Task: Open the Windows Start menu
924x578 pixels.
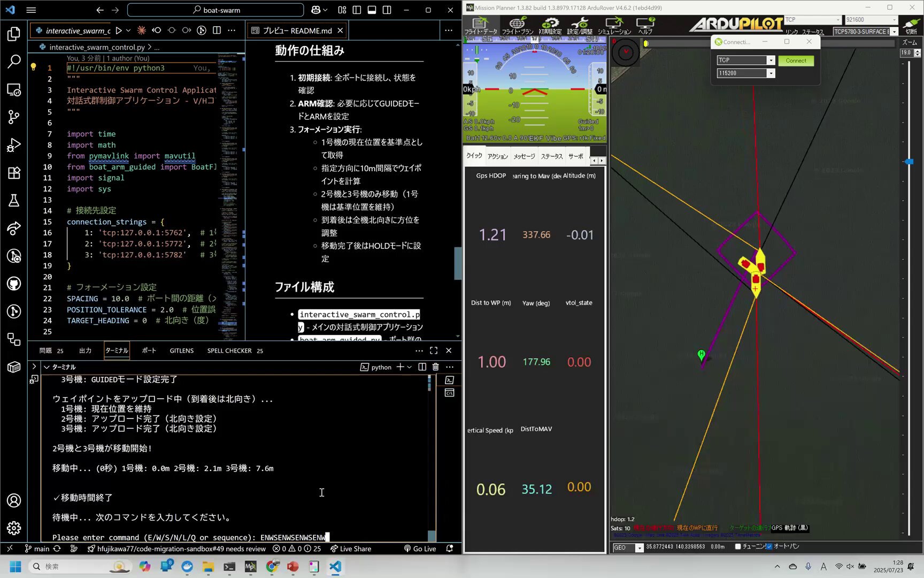Action: (x=15, y=566)
